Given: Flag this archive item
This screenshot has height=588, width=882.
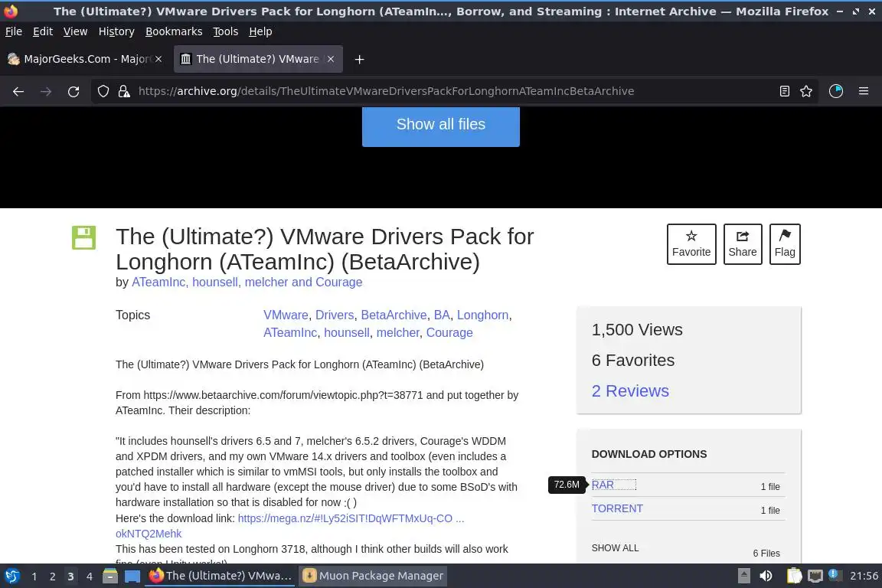Looking at the screenshot, I should (785, 243).
